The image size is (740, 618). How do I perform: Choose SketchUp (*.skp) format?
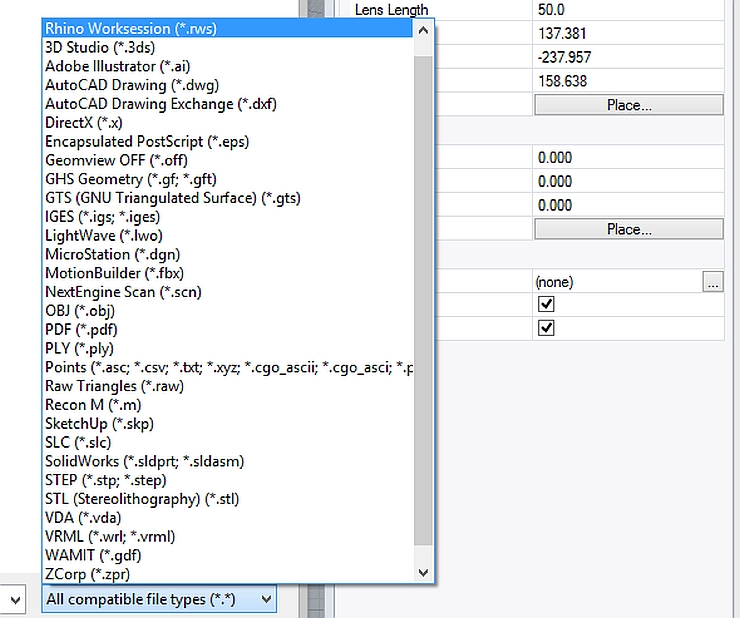[227, 423]
